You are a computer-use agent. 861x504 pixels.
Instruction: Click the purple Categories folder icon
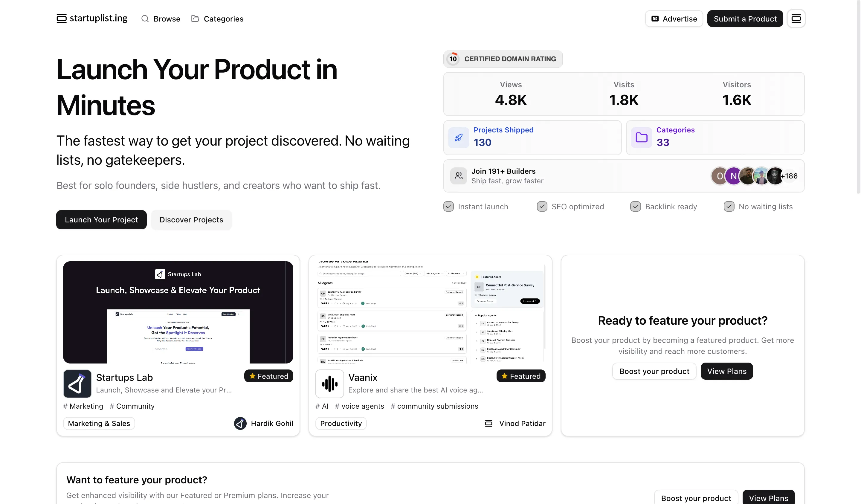click(x=641, y=138)
